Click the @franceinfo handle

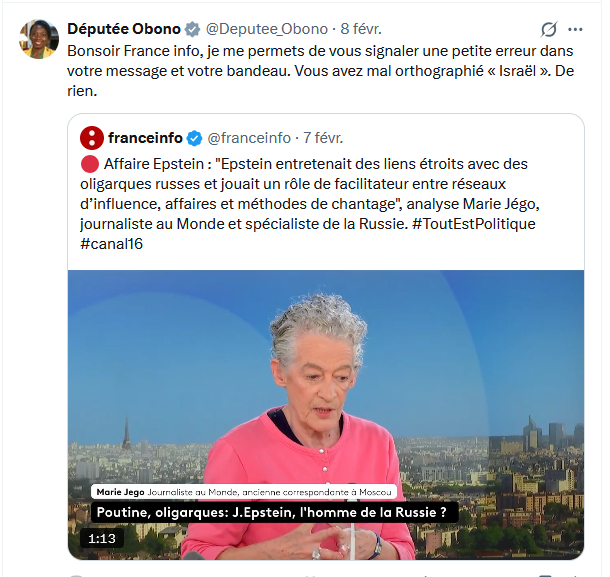(x=249, y=138)
